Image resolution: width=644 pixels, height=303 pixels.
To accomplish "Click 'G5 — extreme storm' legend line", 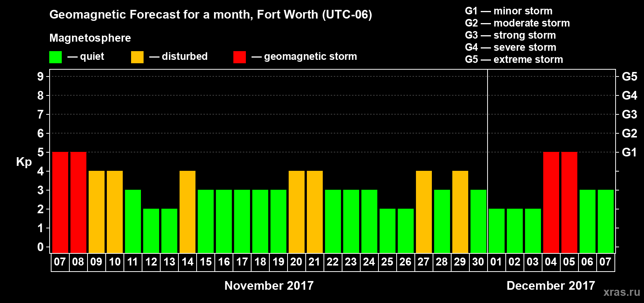I will click(x=514, y=59).
